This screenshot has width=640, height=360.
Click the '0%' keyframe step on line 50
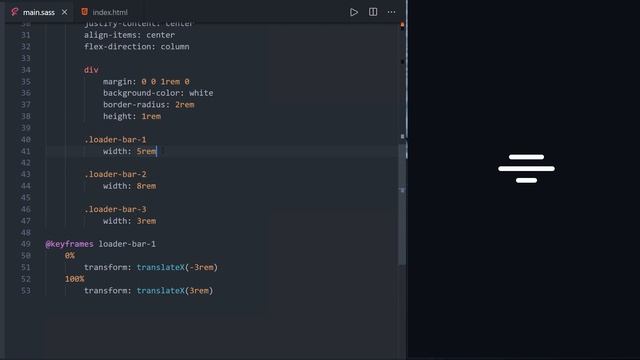click(69, 256)
